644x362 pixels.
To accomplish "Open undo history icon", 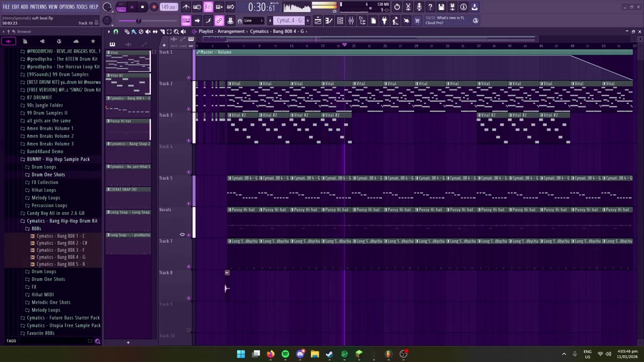I will point(397,7).
